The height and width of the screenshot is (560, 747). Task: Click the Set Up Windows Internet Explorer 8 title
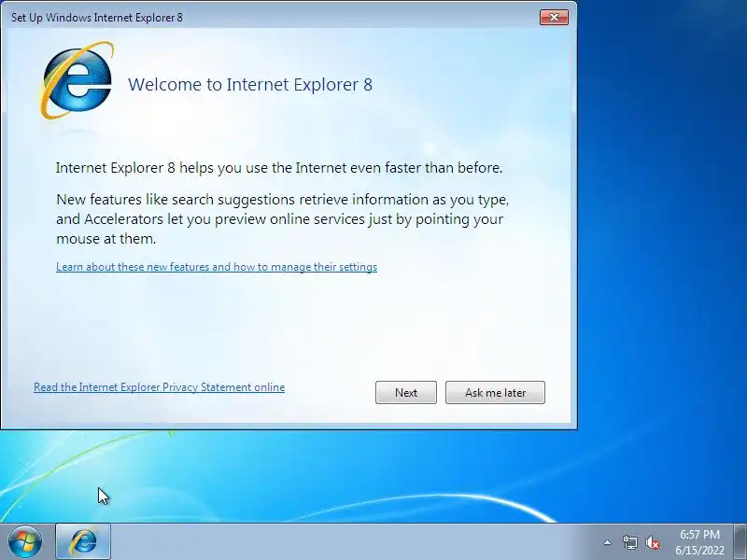point(97,18)
